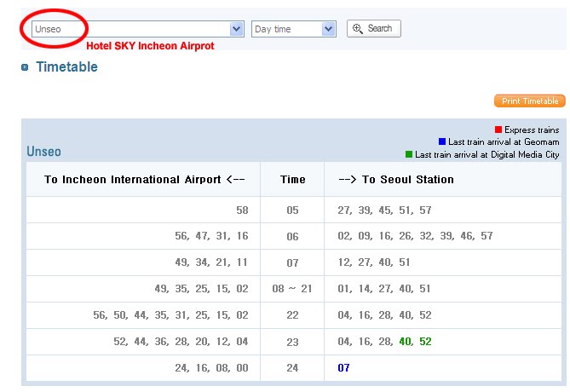Click airport minutes 52, 44, 36, 28, 20, 12, 04
Viewport: 570px width, 392px height.
tap(181, 342)
